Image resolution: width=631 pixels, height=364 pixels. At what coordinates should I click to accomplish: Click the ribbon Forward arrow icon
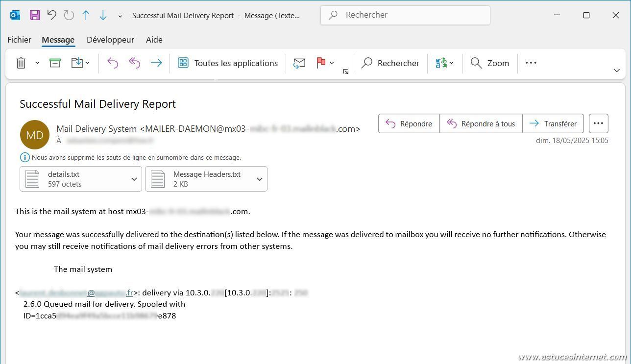[x=156, y=63]
